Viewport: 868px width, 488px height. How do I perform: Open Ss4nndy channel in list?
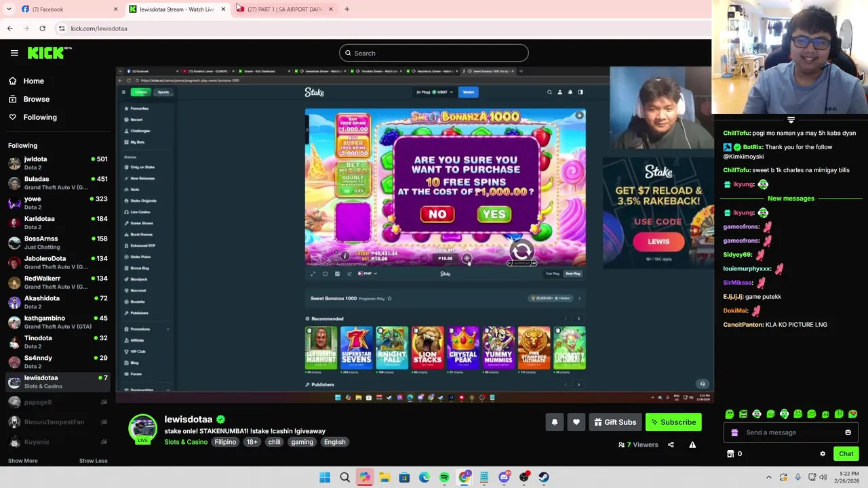57,362
